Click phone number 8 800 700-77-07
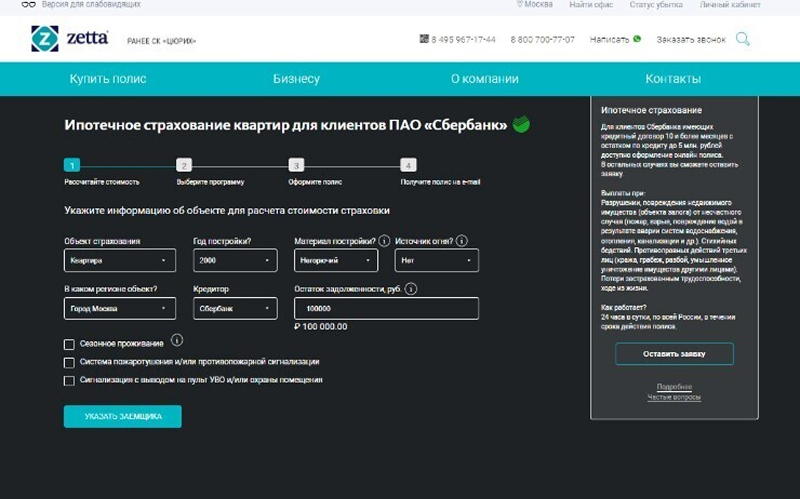The width and height of the screenshot is (800, 499). coord(542,39)
